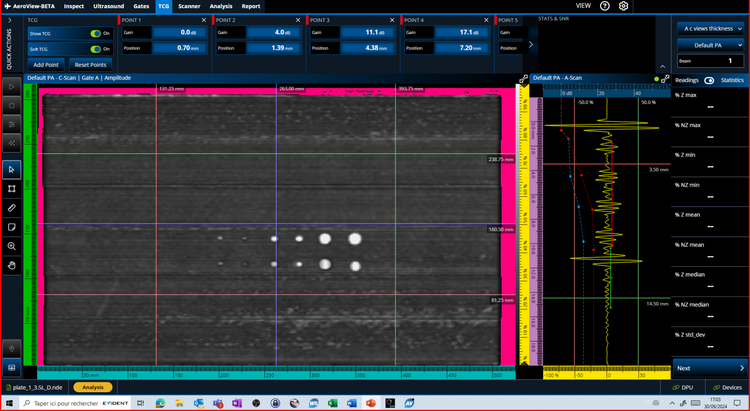Viewport: 750px width, 411px height.
Task: Select the pointer arrow tool
Action: click(11, 169)
